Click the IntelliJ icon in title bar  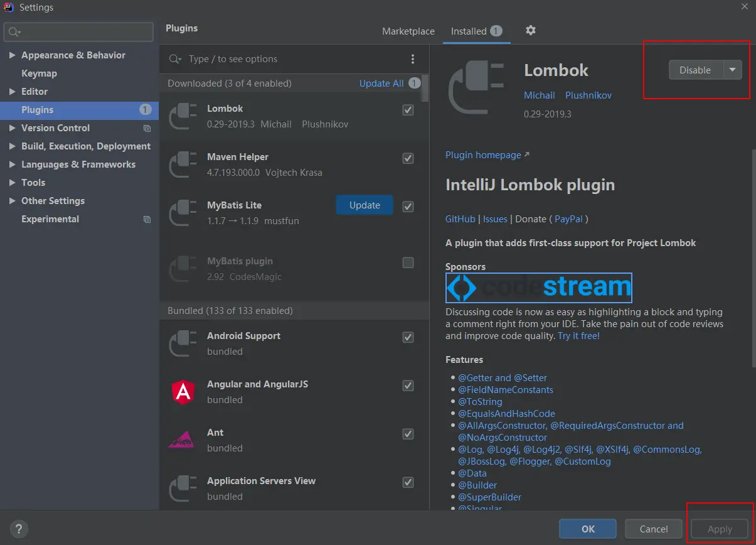click(9, 8)
